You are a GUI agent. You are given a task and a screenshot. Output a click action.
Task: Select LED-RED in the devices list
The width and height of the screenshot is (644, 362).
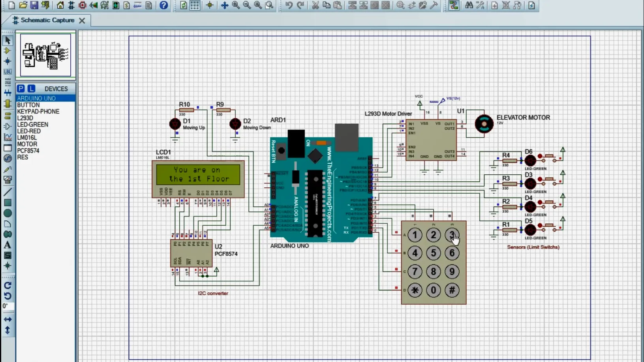point(45,131)
